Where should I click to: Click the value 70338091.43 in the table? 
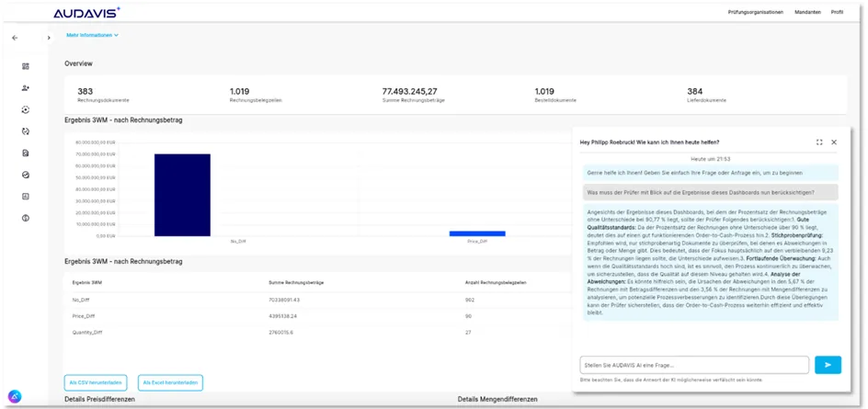(284, 300)
